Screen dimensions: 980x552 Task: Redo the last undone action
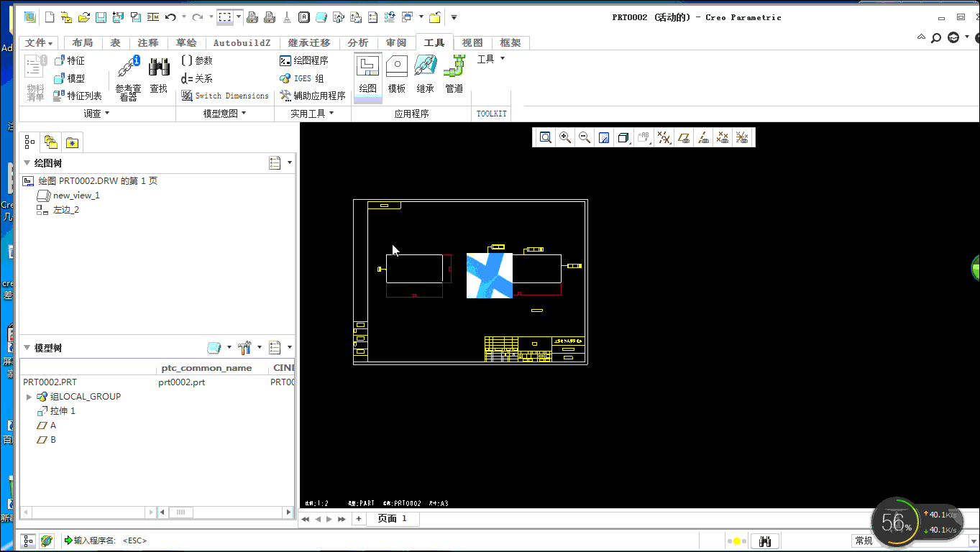point(197,17)
